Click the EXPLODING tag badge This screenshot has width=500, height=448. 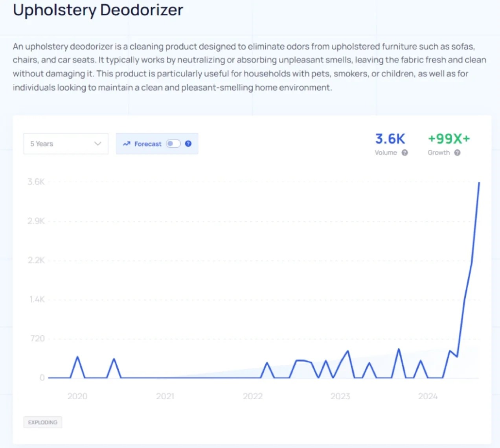point(42,422)
